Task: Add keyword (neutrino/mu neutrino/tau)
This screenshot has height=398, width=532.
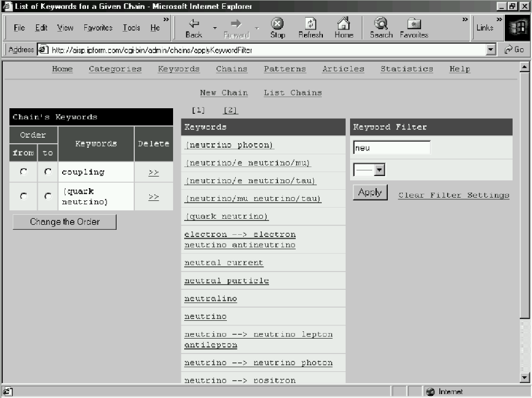Action: pos(253,199)
